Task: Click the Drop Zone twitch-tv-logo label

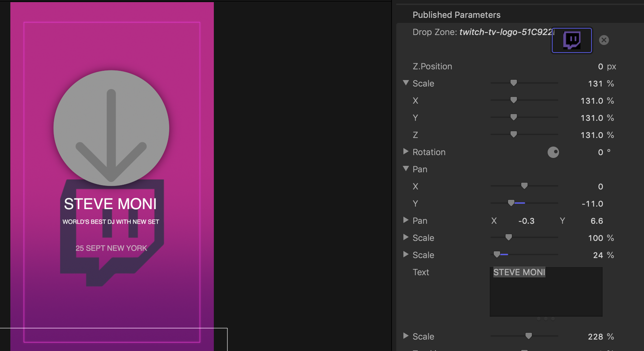Action: pyautogui.click(x=483, y=32)
